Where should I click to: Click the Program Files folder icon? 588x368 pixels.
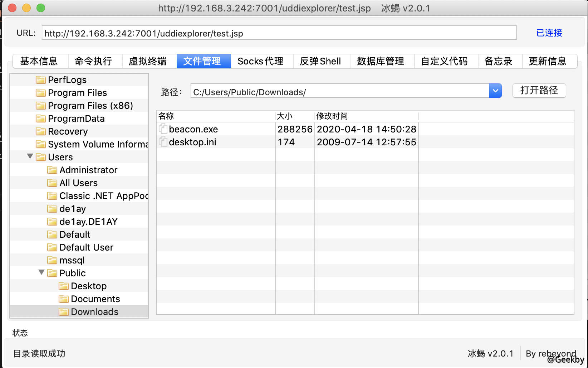40,92
